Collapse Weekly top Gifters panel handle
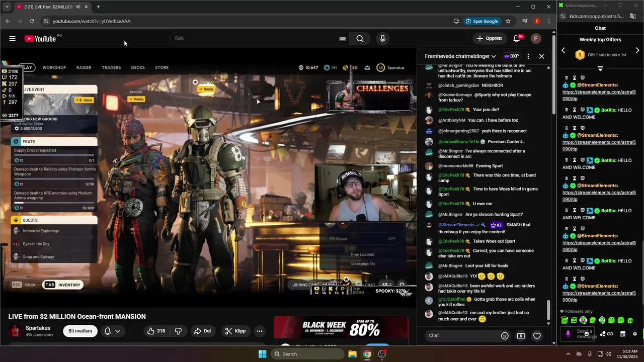 click(x=600, y=68)
